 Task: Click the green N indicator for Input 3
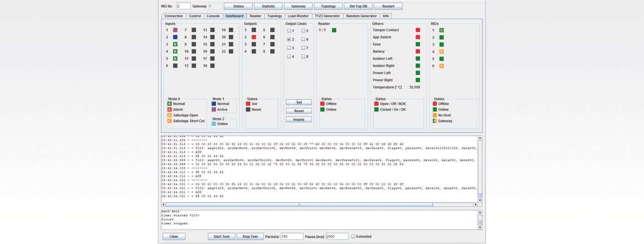(175, 45)
